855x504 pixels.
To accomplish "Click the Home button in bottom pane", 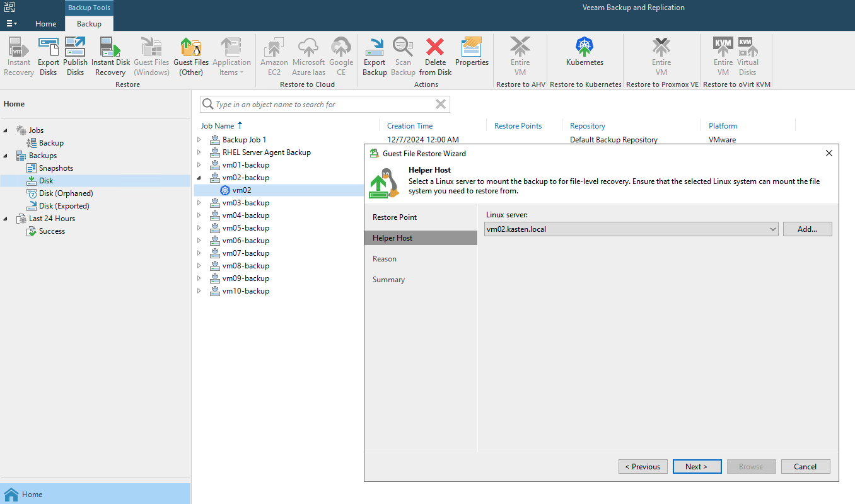I will (95, 494).
